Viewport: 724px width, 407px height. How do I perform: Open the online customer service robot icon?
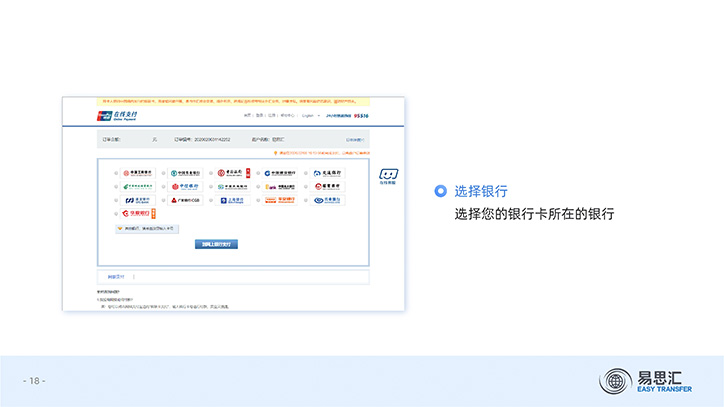click(x=388, y=176)
